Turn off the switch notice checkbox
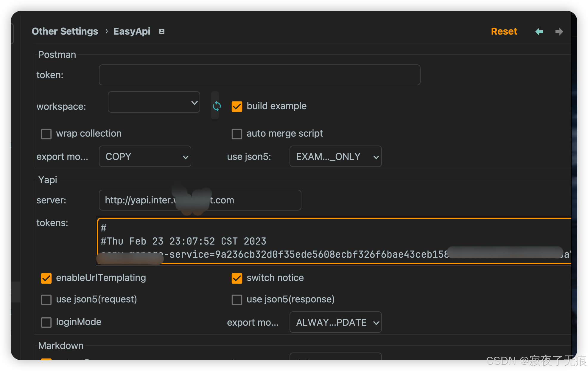The image size is (588, 371). 237,278
